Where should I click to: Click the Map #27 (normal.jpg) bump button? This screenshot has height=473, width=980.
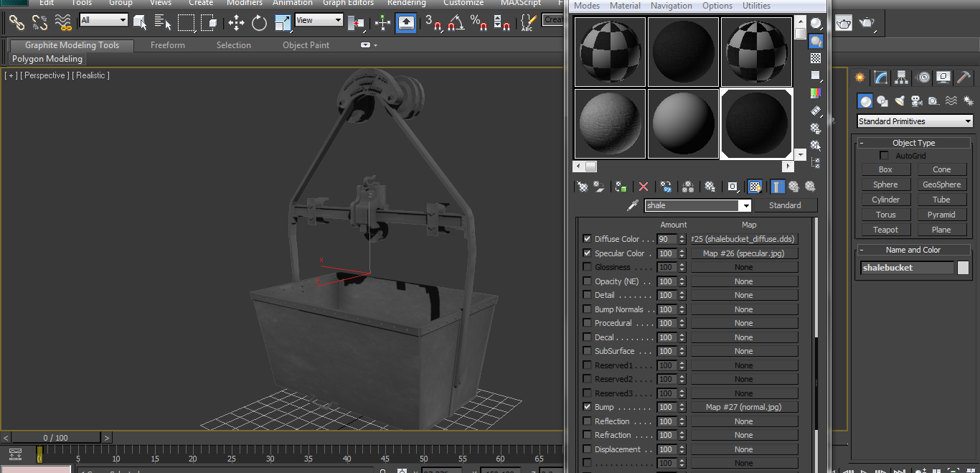pos(744,407)
